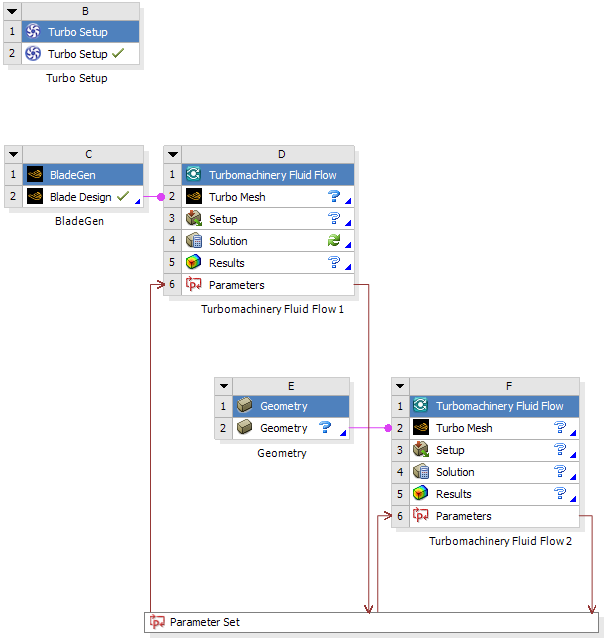Click Turbo Mesh icon in system D
This screenshot has width=605, height=643.
(x=194, y=196)
